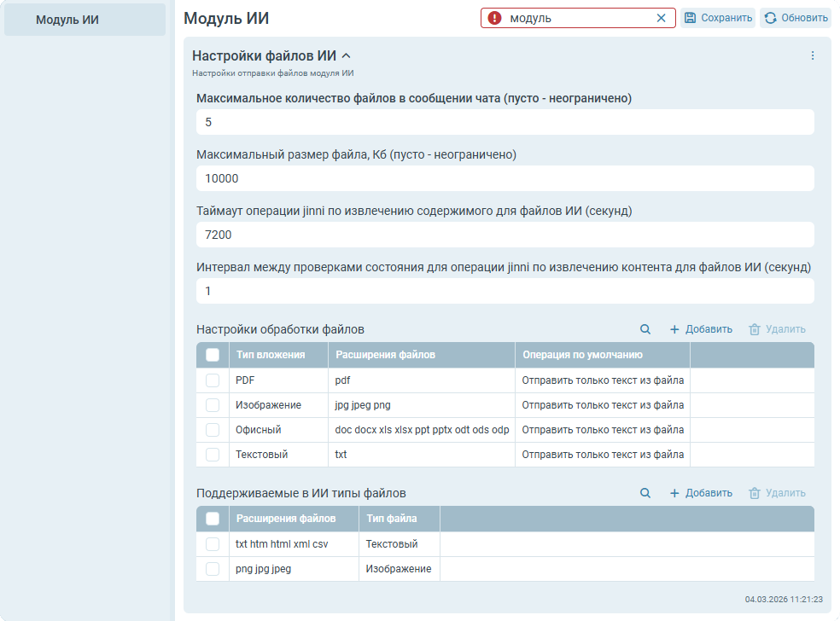
Task: Click the txt extension cell in Текстовый row
Action: click(x=422, y=455)
